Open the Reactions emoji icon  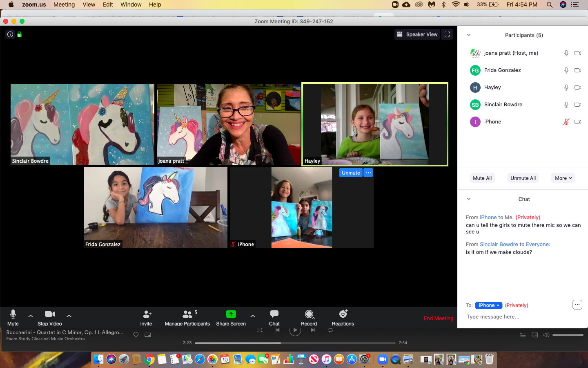[x=343, y=314]
